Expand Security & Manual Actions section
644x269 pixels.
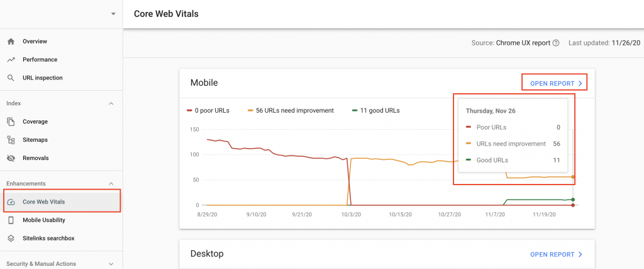pyautogui.click(x=111, y=264)
